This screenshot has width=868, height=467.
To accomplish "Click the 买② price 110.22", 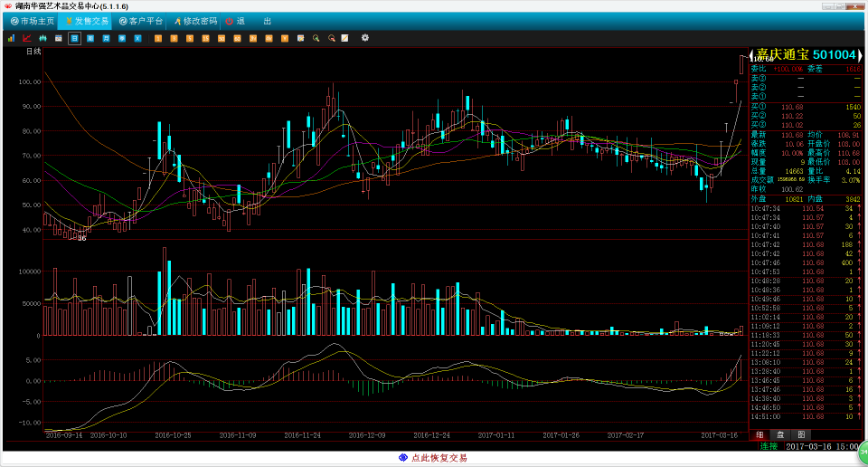I will pos(792,117).
